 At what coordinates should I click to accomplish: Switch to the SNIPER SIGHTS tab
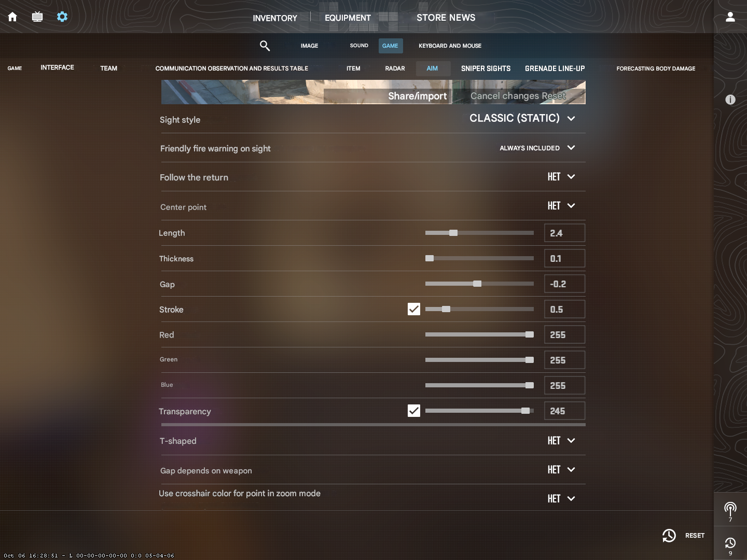(486, 68)
